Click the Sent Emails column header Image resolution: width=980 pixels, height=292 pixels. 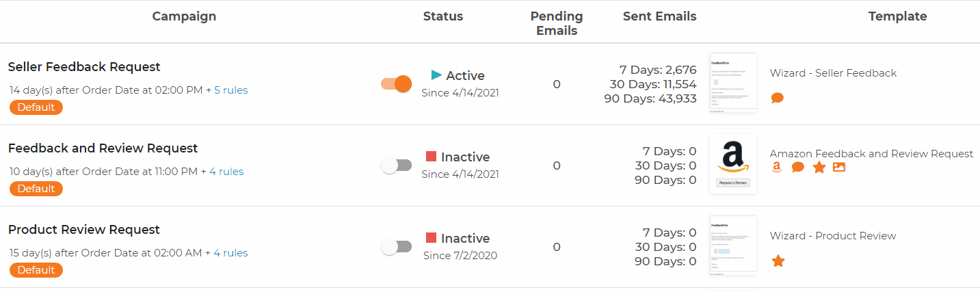point(659,16)
